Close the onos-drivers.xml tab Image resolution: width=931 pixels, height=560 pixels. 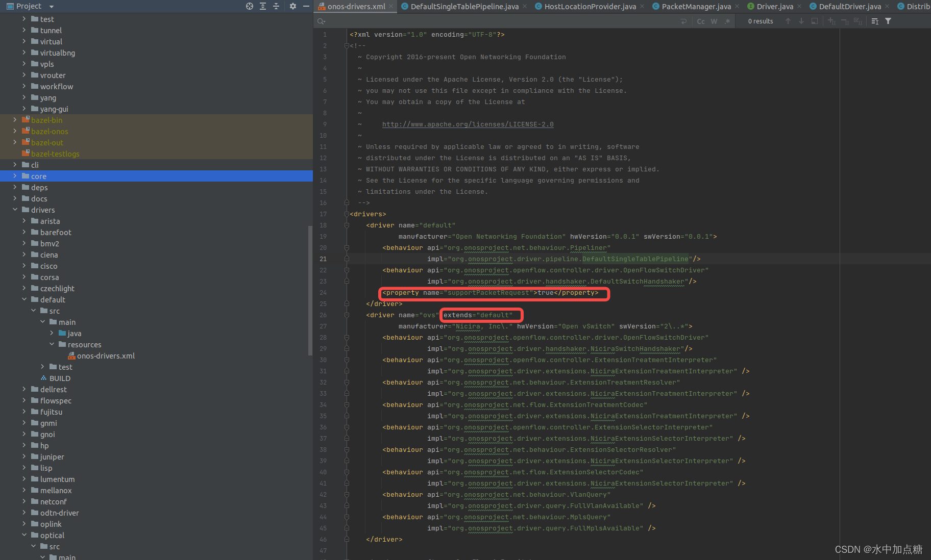click(391, 7)
